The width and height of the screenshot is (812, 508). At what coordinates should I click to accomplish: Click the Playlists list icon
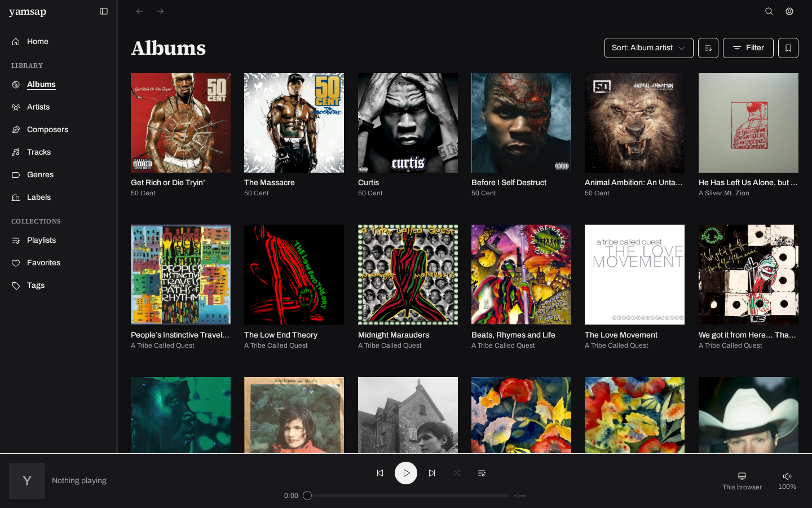coord(16,240)
